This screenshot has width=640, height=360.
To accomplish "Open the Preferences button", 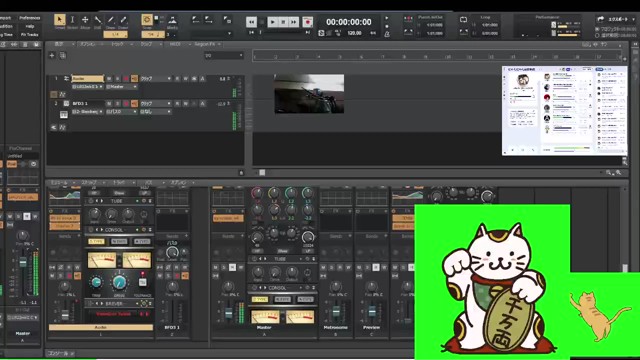I will [30, 18].
